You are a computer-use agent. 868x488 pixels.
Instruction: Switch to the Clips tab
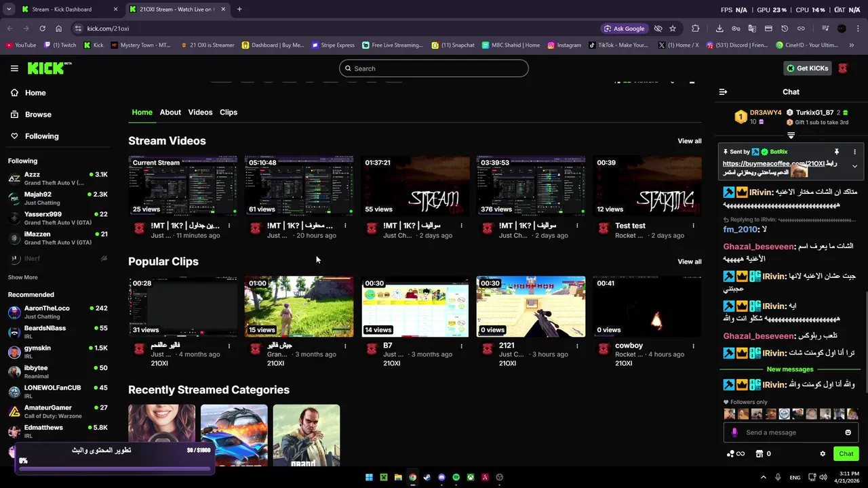(229, 113)
